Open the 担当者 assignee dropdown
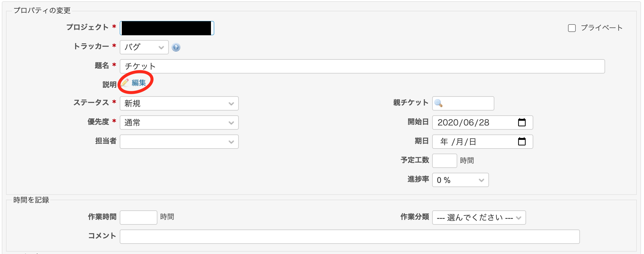The image size is (644, 254). (179, 142)
